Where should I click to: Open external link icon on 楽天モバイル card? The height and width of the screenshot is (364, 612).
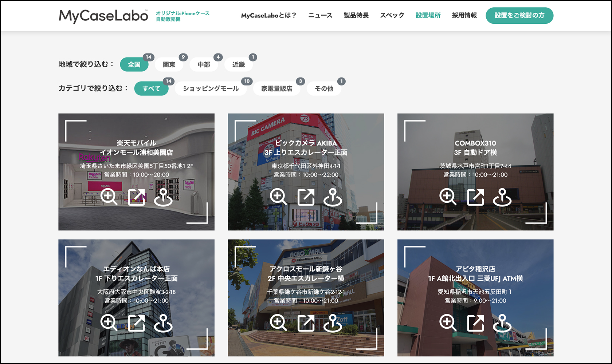click(x=137, y=197)
